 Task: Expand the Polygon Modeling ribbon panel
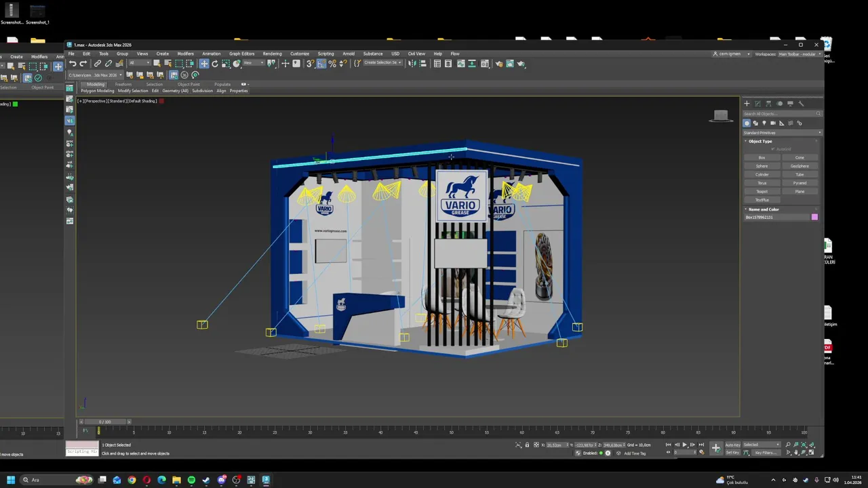(98, 91)
